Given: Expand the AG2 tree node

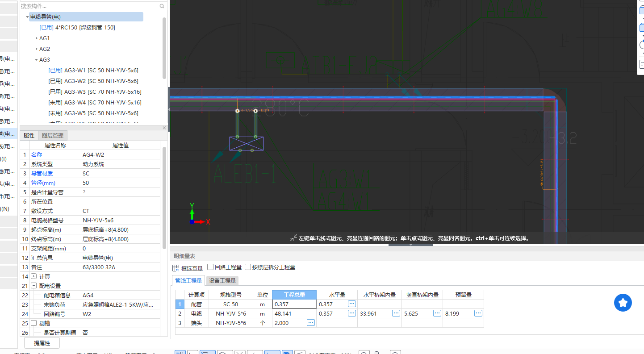Looking at the screenshot, I should click(37, 49).
